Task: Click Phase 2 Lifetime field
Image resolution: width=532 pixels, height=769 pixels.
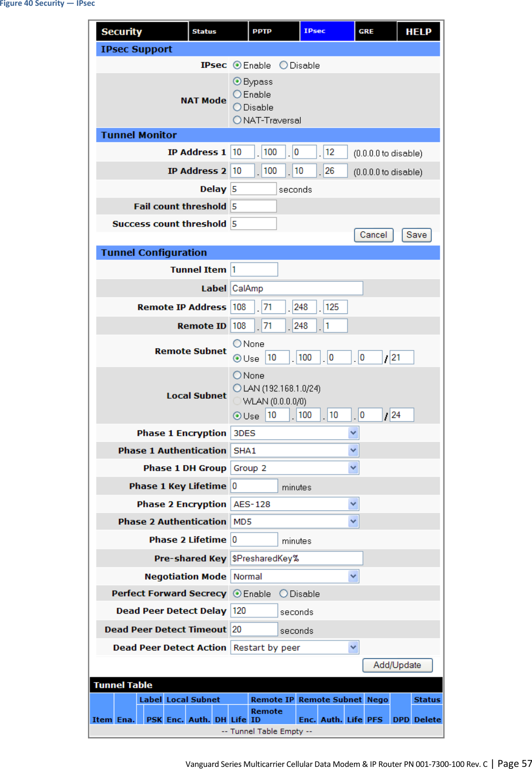Action: [254, 539]
